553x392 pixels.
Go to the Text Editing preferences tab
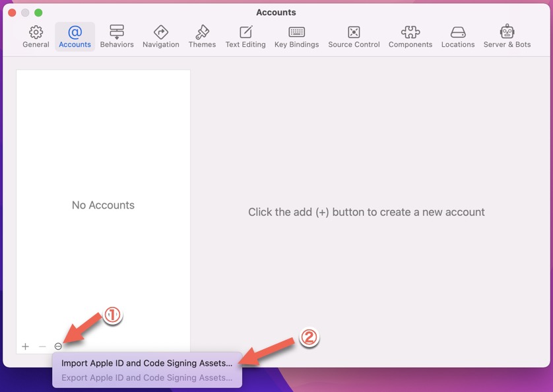(x=245, y=37)
